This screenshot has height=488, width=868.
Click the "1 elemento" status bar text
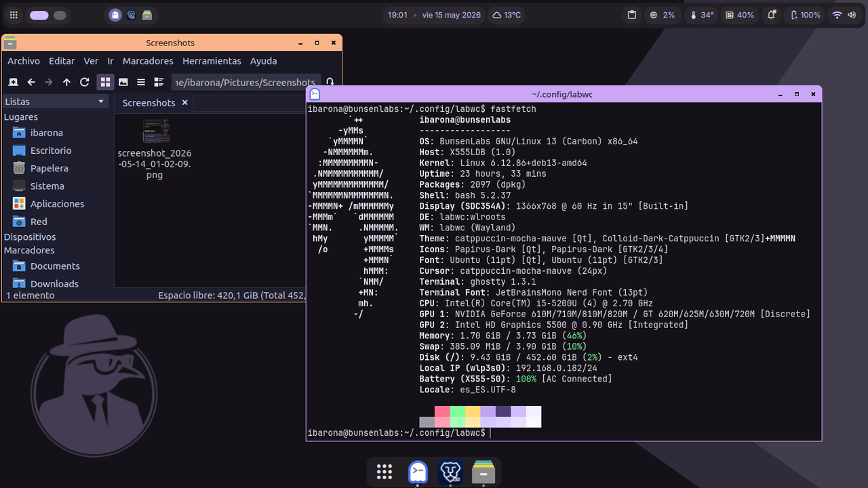31,296
